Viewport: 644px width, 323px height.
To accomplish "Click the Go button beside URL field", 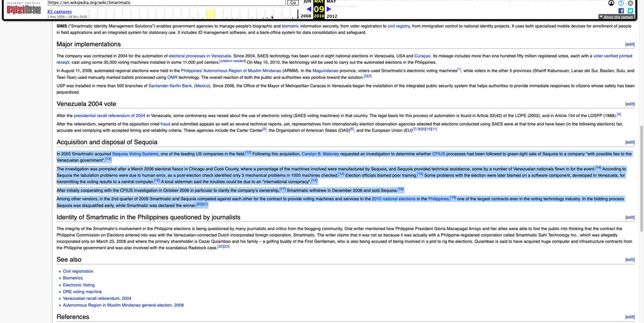I will [294, 2].
